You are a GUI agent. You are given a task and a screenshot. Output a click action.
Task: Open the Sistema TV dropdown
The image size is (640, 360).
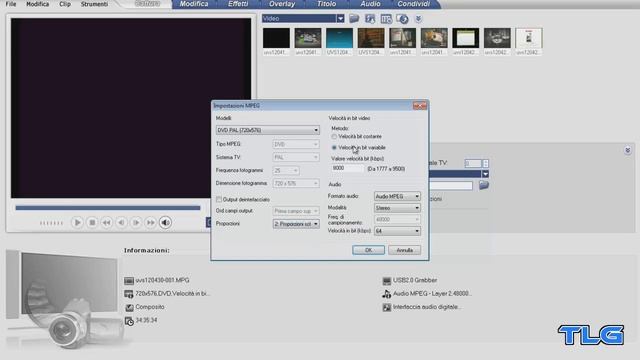pyautogui.click(x=296, y=157)
